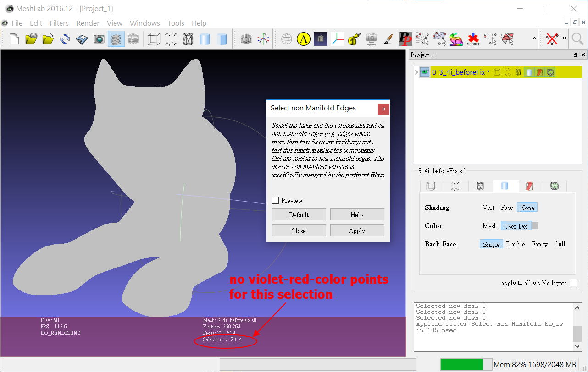
Task: Open the snapshot (camera) tool
Action: pos(99,39)
